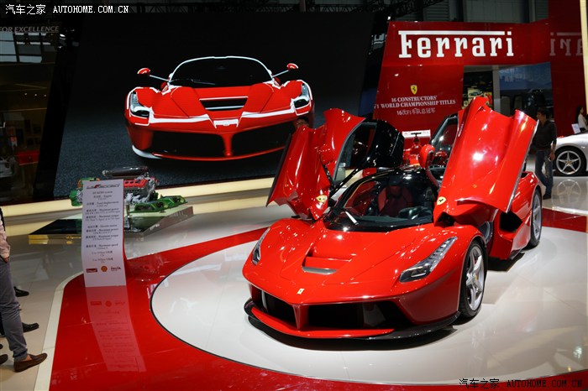Click the prancing horse badge on the car's hood

301,291
